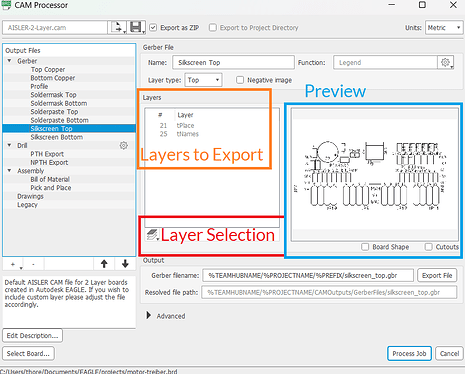Select layer 25 tNames row
Screen dimensions: 465x374
tap(212, 134)
